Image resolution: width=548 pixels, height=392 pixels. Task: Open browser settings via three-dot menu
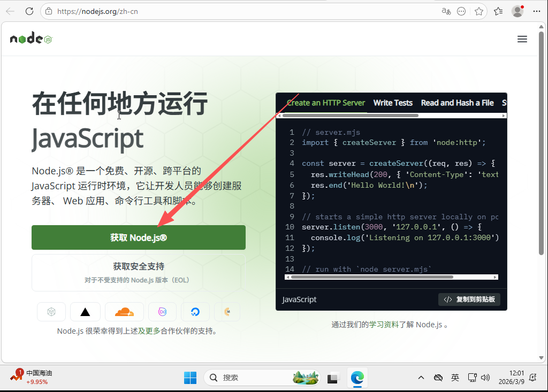tap(537, 11)
